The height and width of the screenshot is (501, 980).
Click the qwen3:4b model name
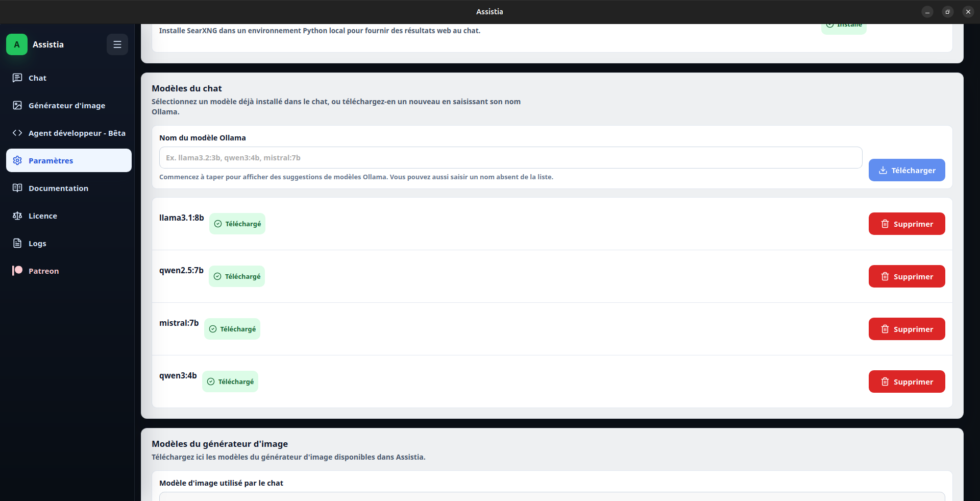[x=178, y=375]
